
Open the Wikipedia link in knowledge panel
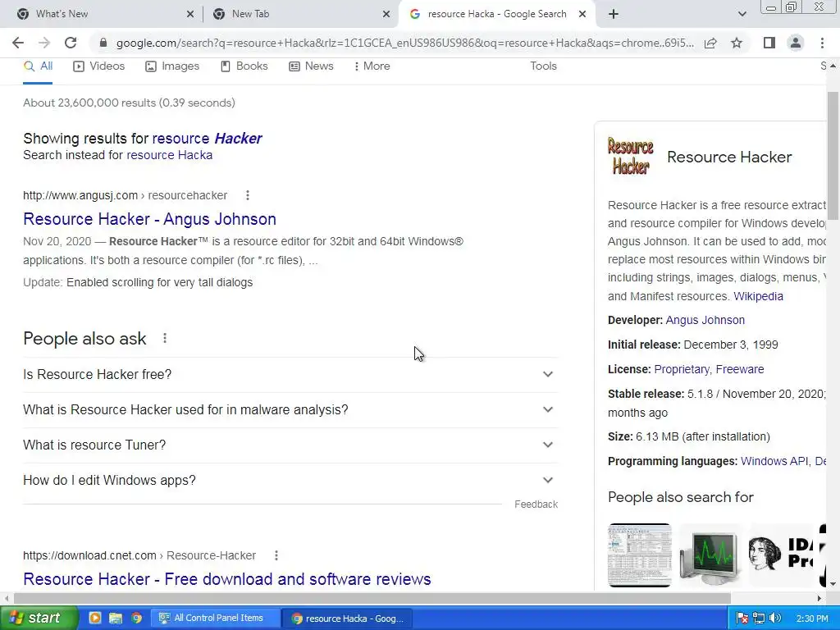click(758, 296)
